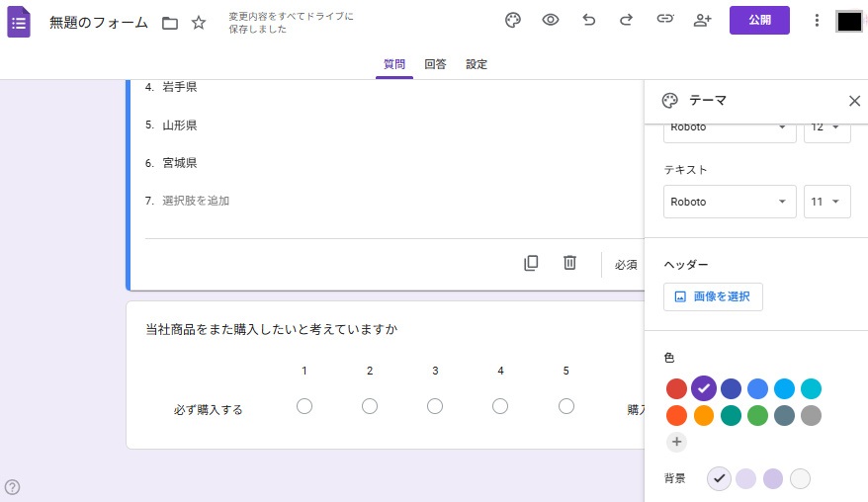Open the theme customization palette icon
The width and height of the screenshot is (868, 502).
point(512,21)
